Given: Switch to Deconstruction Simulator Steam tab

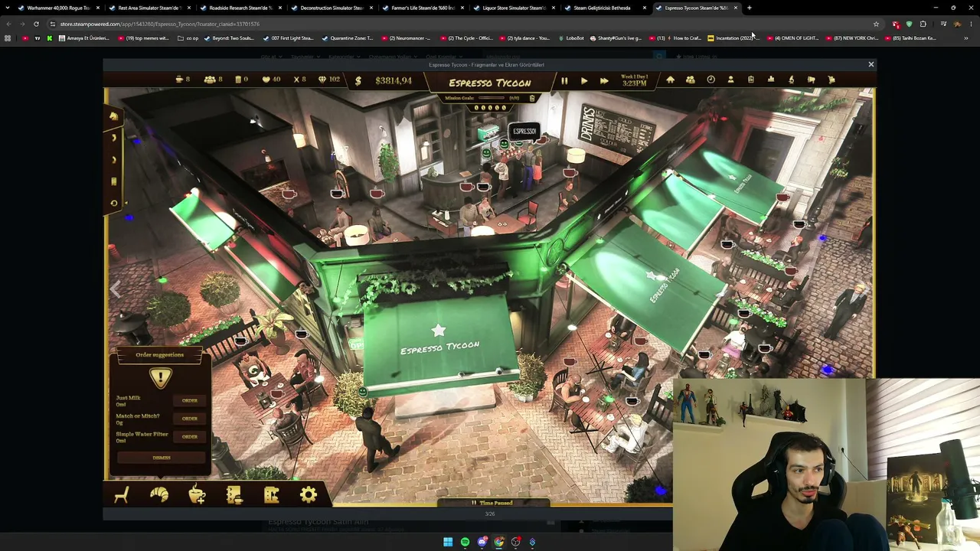Looking at the screenshot, I should click(x=331, y=8).
